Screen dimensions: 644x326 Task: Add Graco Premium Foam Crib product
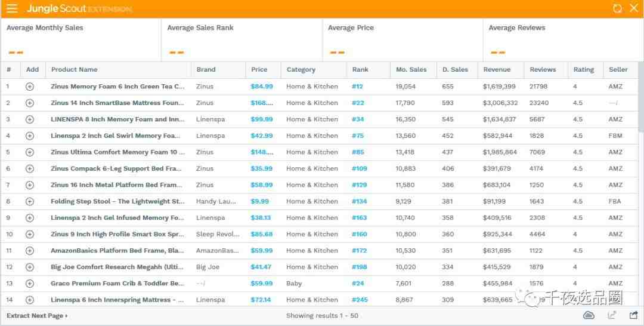click(x=30, y=284)
